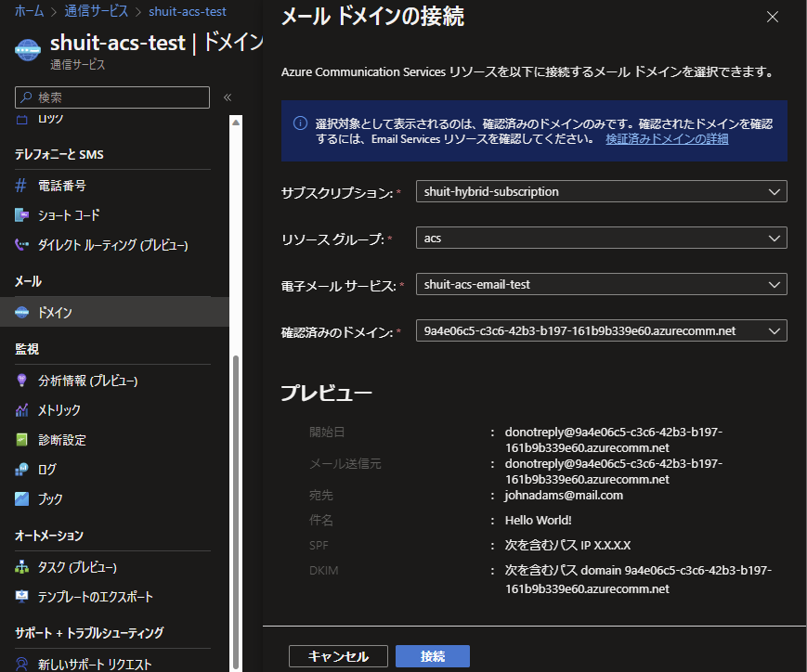The image size is (807, 672).
Task: Click the shuit-acs-test resource globe icon
Action: pos(28,50)
